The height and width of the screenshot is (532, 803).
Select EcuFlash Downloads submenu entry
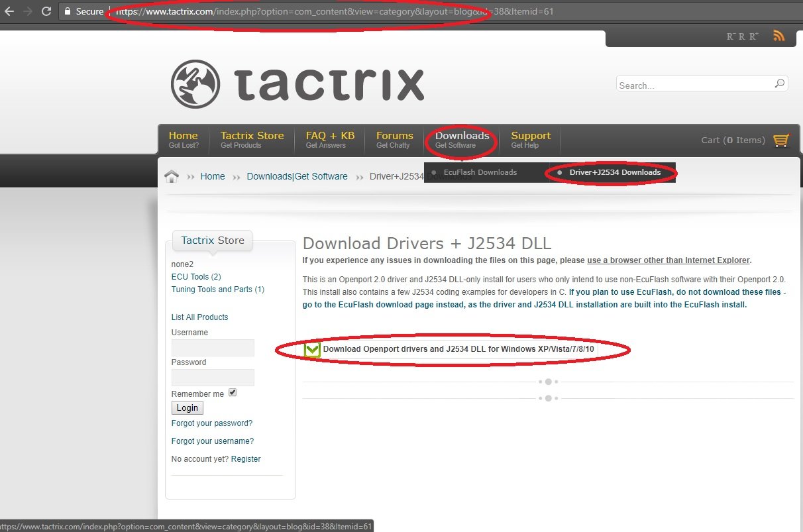[480, 172]
